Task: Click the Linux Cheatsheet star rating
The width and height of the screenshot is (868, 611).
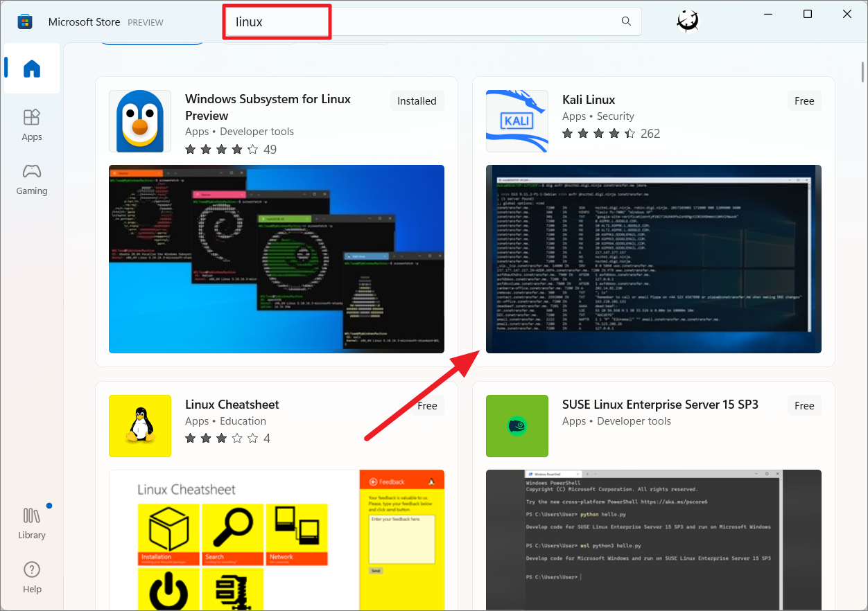Action: click(227, 439)
